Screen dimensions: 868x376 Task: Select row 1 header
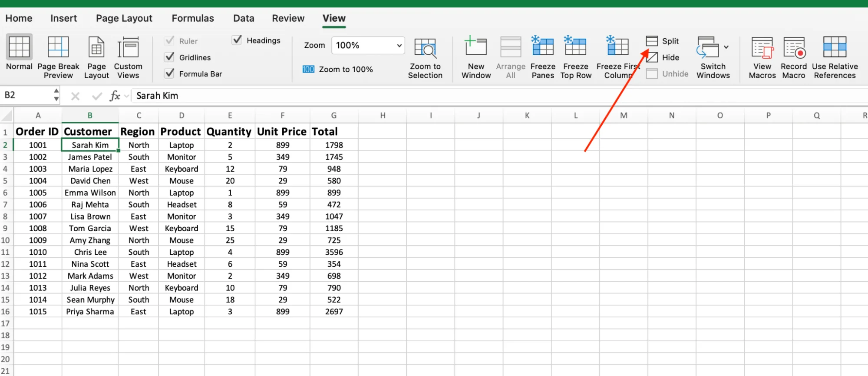pos(6,132)
